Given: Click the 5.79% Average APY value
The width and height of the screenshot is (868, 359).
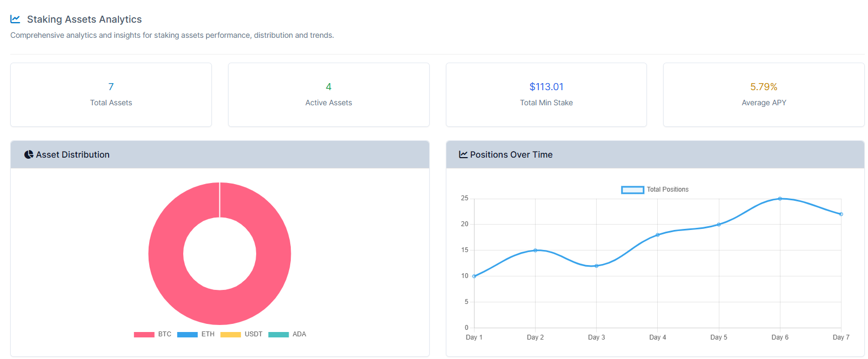Looking at the screenshot, I should tap(763, 87).
